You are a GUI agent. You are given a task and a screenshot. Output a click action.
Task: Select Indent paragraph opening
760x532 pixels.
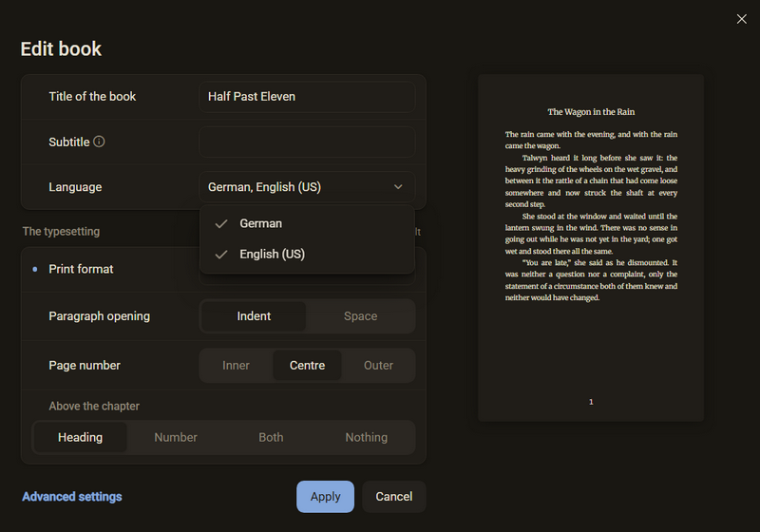click(254, 316)
